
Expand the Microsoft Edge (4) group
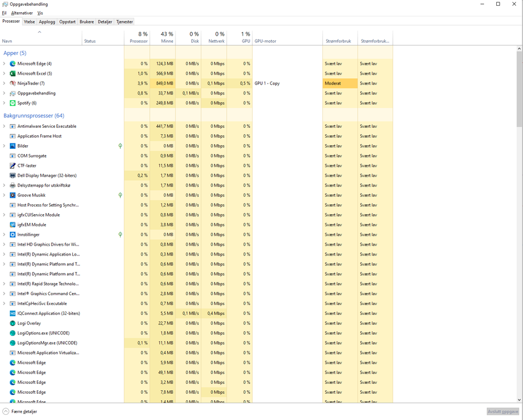4,64
